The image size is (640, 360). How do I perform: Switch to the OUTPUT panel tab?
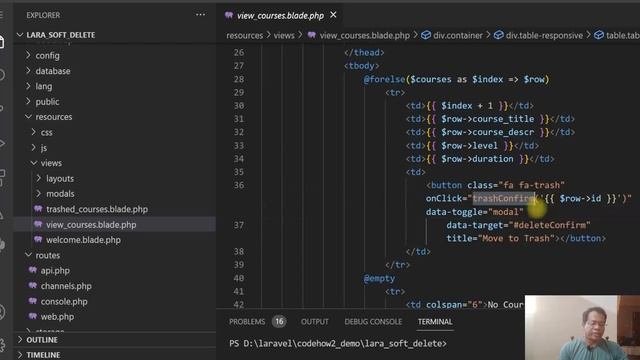314,322
